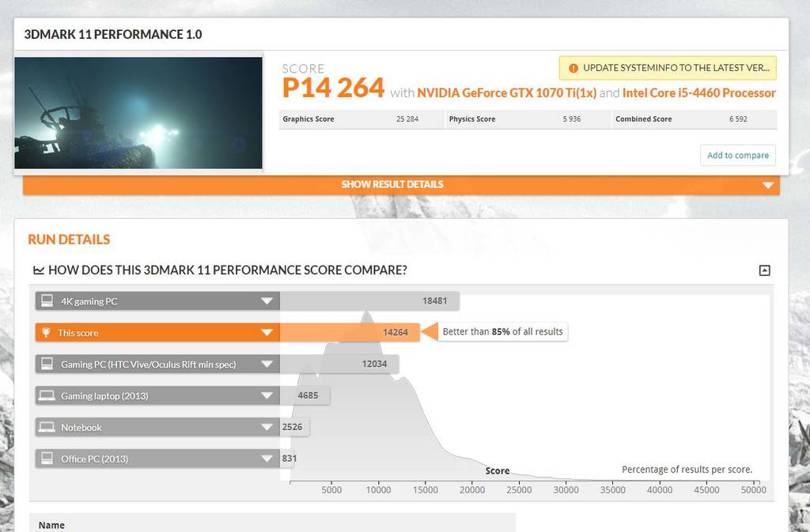Click the Combined Score label
Image resolution: width=810 pixels, height=532 pixels.
[644, 119]
